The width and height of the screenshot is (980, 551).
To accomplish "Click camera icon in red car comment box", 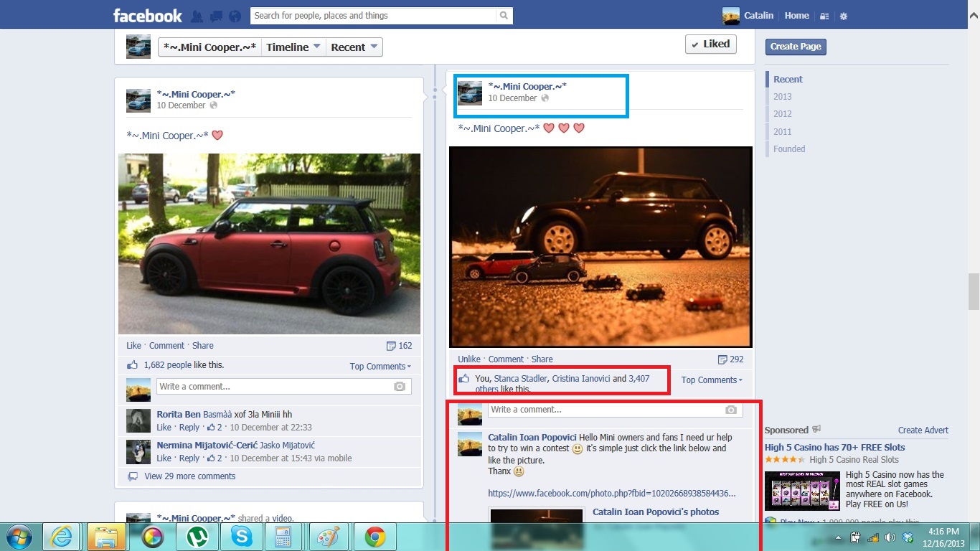I will (x=400, y=387).
